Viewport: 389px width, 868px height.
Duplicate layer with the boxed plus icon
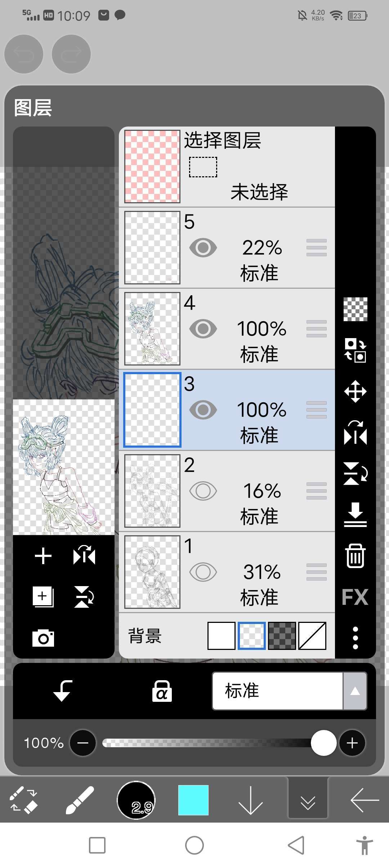click(x=43, y=597)
